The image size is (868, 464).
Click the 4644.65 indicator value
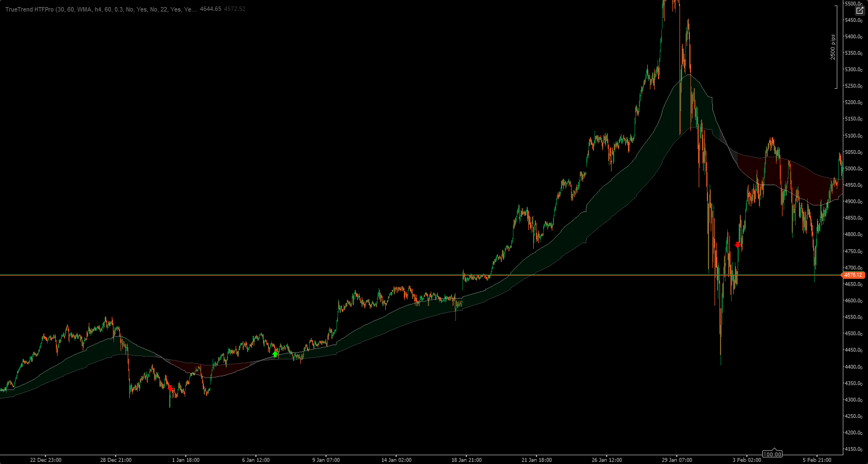pyautogui.click(x=210, y=9)
